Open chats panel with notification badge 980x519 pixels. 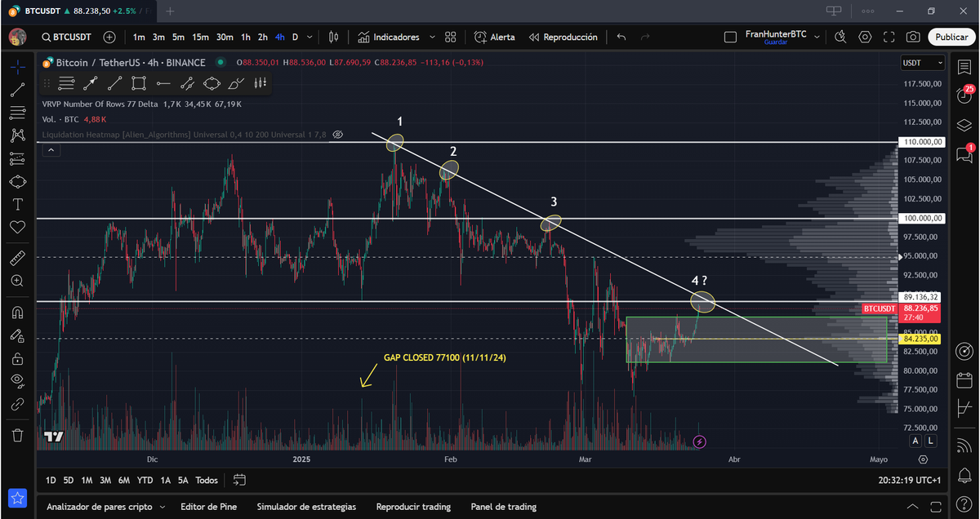tap(964, 153)
